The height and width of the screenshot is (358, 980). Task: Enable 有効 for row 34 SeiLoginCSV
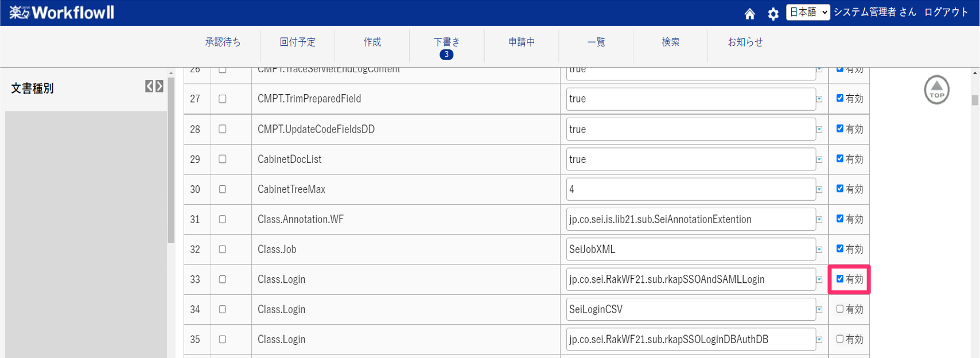point(840,309)
